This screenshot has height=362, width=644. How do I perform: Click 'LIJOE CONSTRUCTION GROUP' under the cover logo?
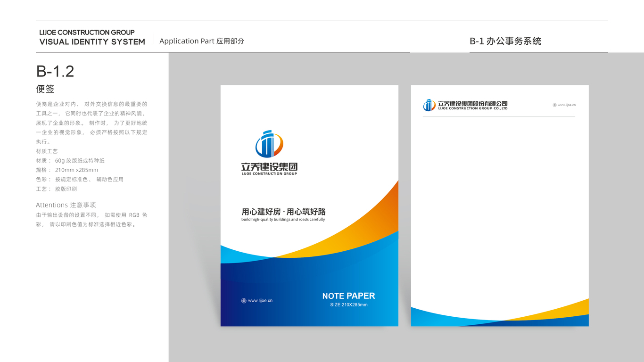pos(269,174)
